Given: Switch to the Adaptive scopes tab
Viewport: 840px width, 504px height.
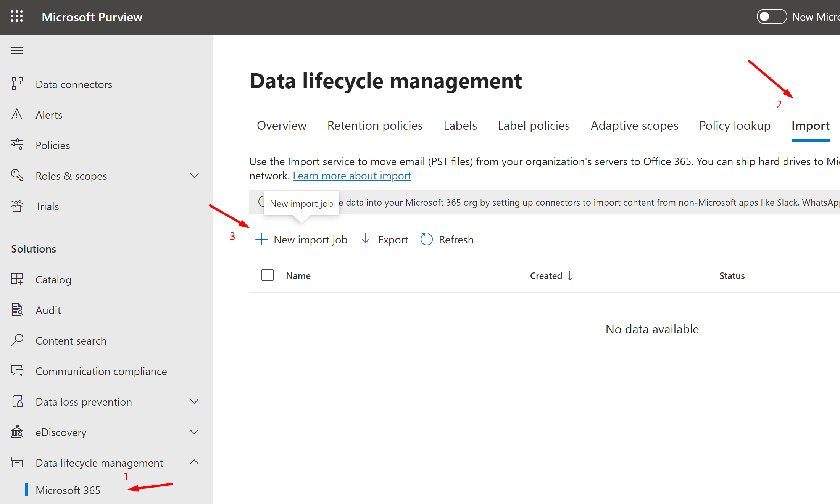Looking at the screenshot, I should [x=634, y=126].
